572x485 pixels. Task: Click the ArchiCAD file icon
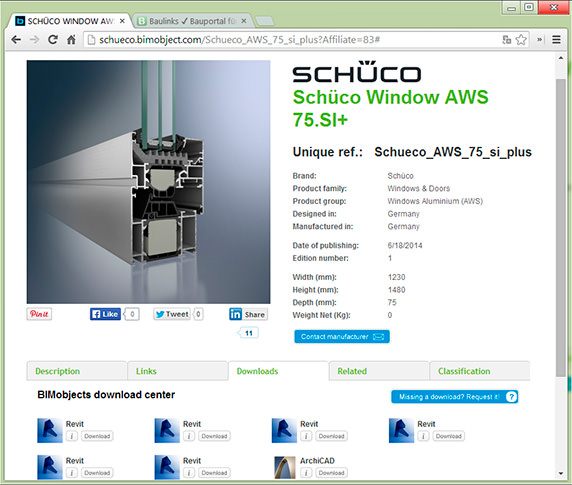[285, 467]
